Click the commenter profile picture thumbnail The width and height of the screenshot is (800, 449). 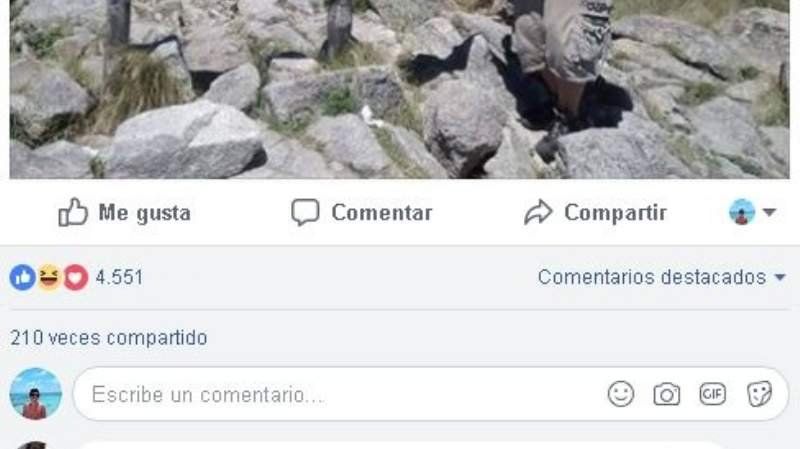[x=35, y=393]
